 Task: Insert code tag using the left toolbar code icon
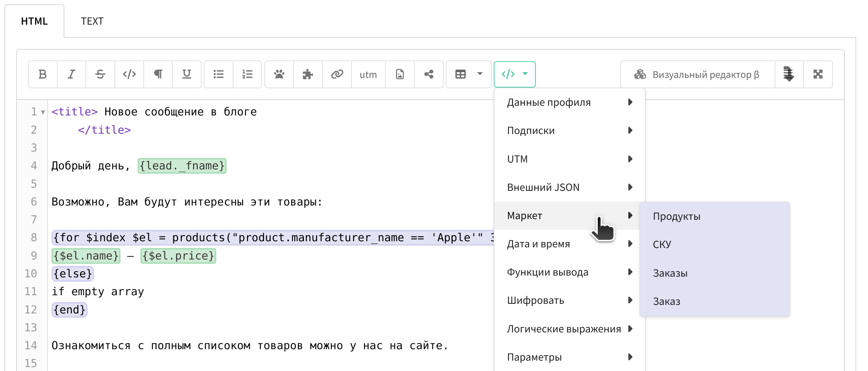coord(129,74)
